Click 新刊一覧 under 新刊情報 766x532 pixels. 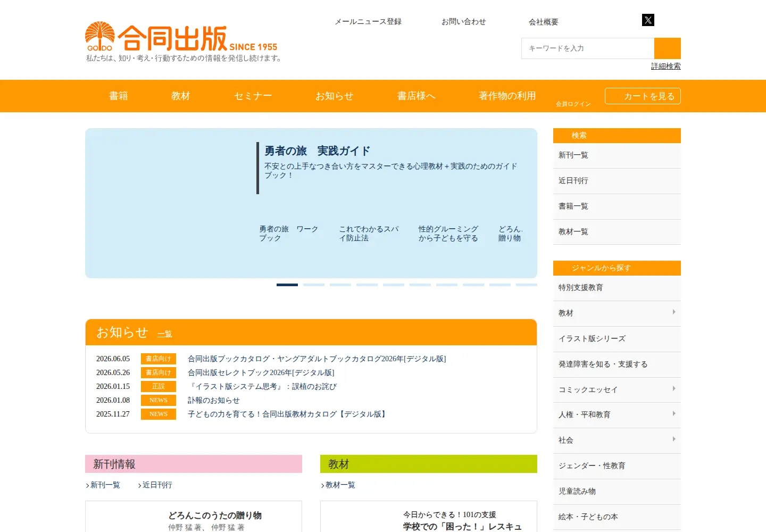(x=105, y=485)
